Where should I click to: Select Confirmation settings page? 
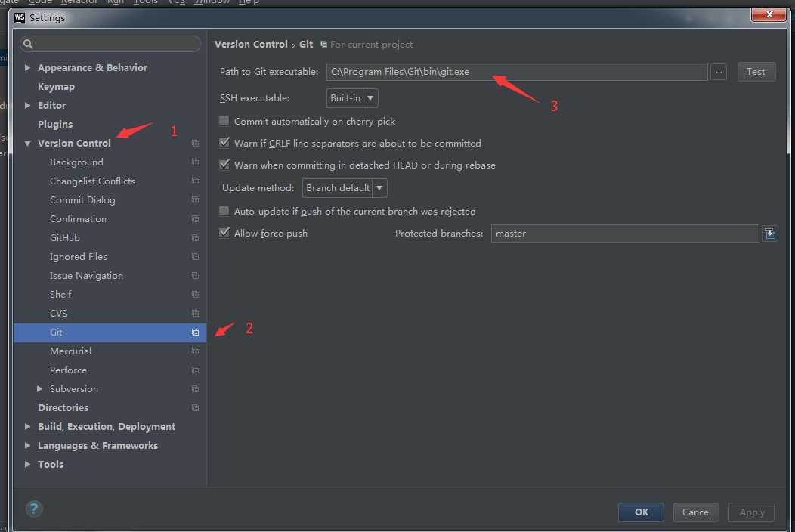tap(78, 219)
